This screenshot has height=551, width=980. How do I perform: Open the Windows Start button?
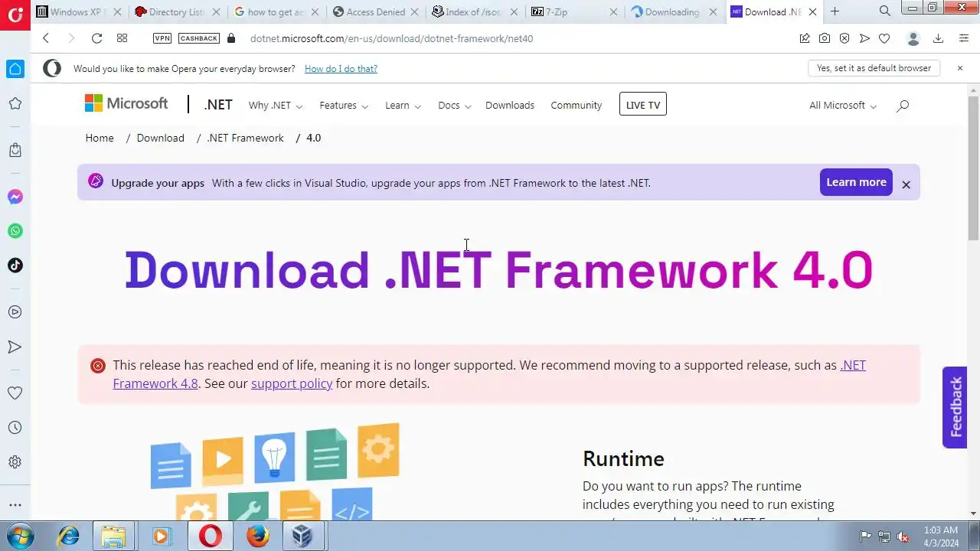18,536
